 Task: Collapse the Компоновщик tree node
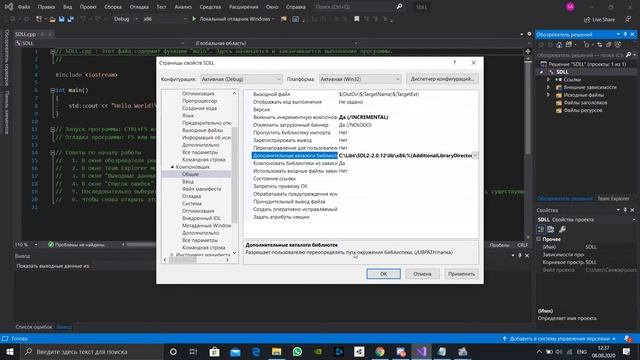(x=172, y=167)
